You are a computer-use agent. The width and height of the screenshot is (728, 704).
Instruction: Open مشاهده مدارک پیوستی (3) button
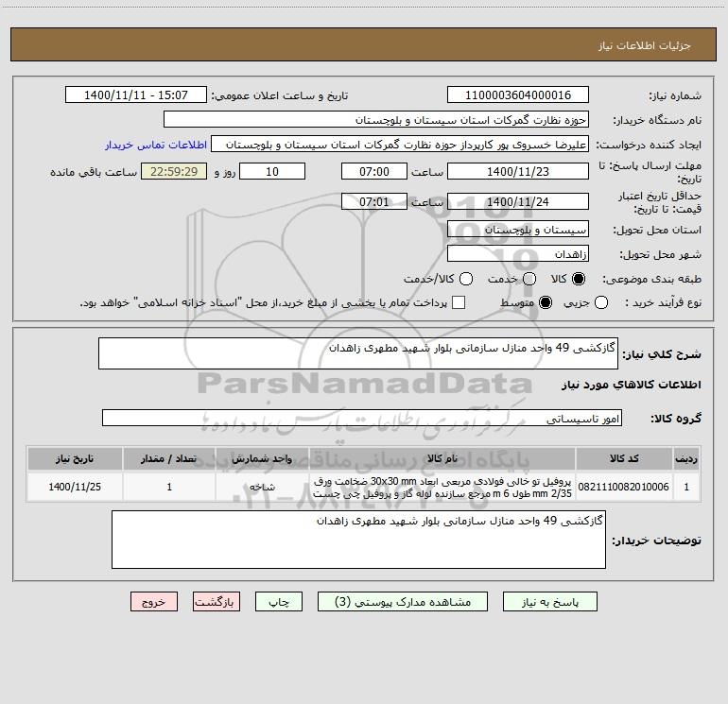[403, 602]
